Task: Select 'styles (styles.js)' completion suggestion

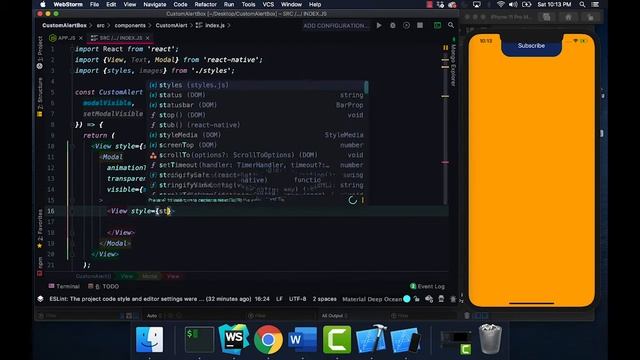Action: pyautogui.click(x=256, y=85)
